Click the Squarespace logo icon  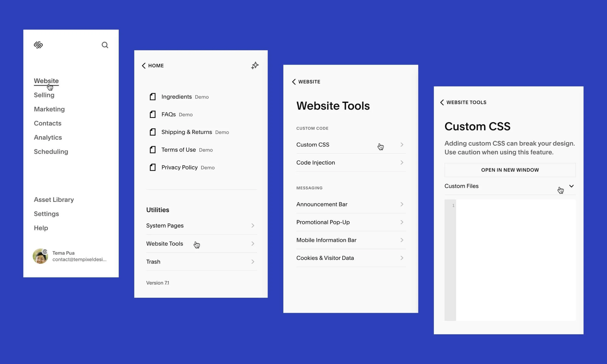tap(38, 45)
